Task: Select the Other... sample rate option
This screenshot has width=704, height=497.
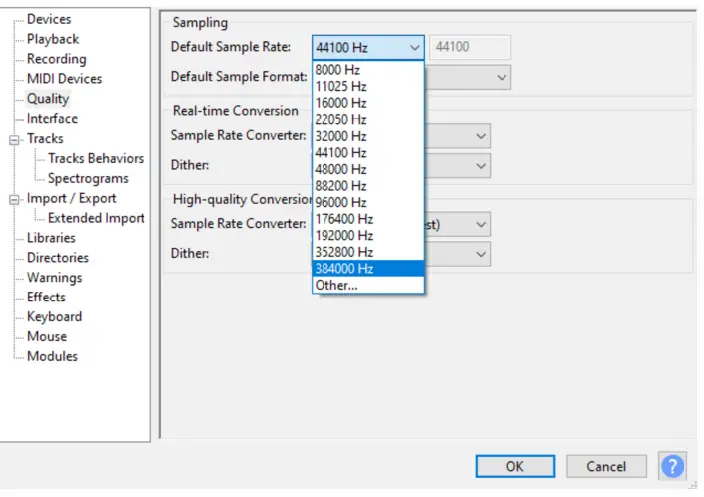Action: coord(336,285)
